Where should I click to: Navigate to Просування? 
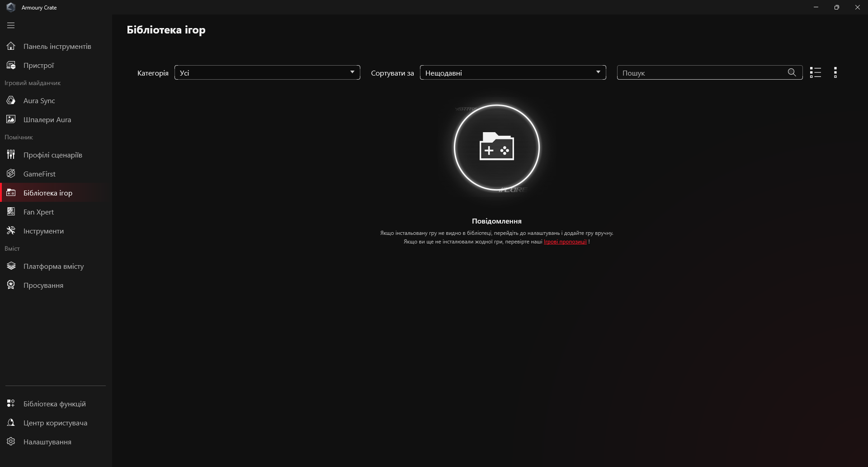coord(56,285)
